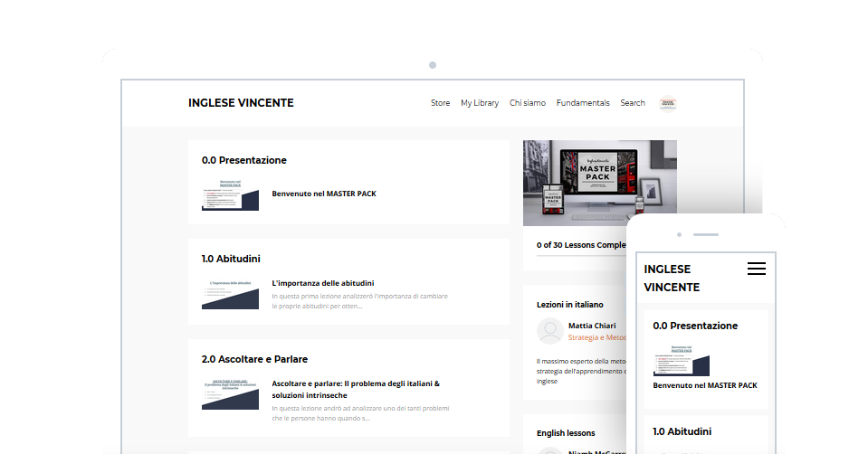The image size is (868, 454).
Task: Open the Ascoltare e Parlare lesson thumbnail
Action: (x=230, y=394)
